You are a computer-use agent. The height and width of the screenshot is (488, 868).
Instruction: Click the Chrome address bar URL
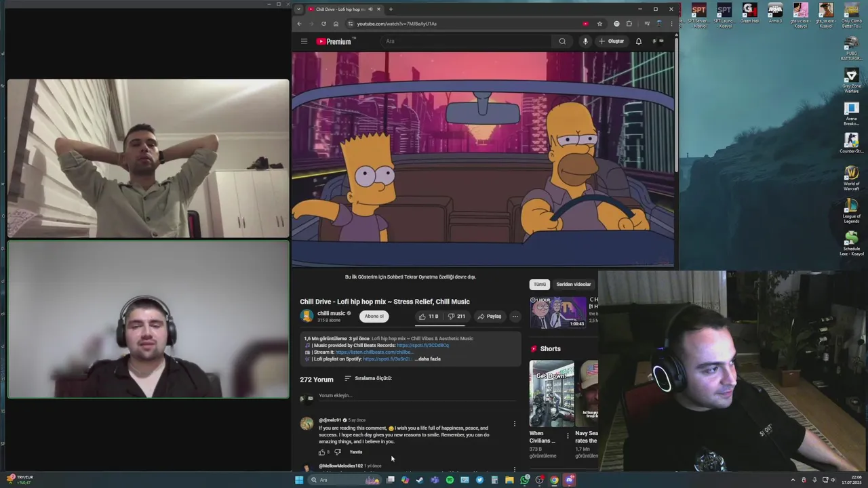coord(397,24)
